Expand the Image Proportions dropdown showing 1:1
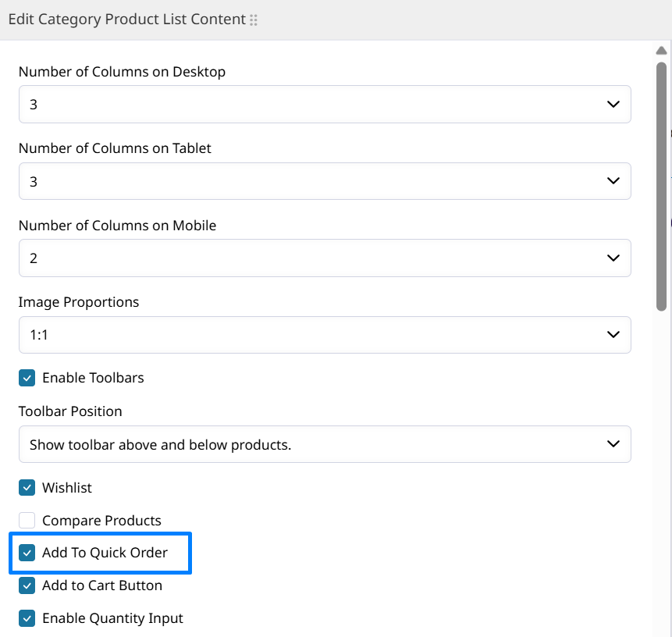 pyautogui.click(x=325, y=334)
